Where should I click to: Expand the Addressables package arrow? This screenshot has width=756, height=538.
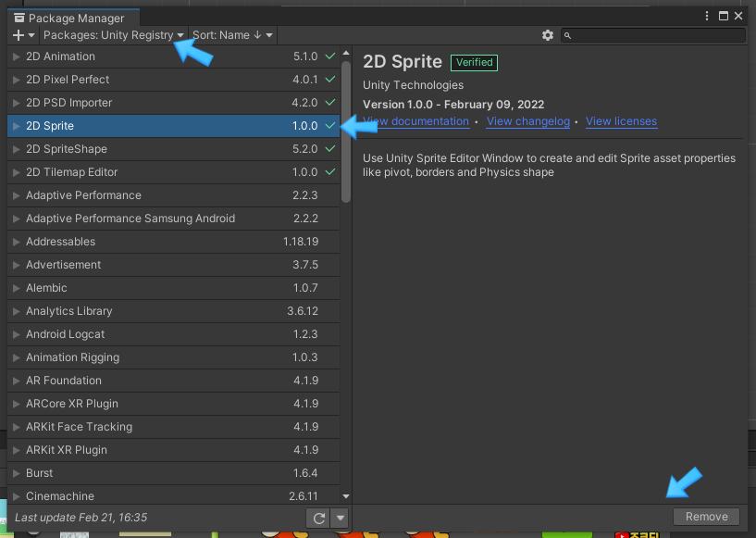tap(17, 242)
